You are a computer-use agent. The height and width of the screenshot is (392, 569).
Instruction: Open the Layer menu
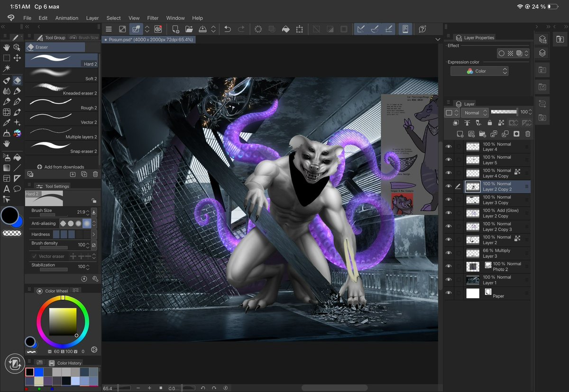92,18
